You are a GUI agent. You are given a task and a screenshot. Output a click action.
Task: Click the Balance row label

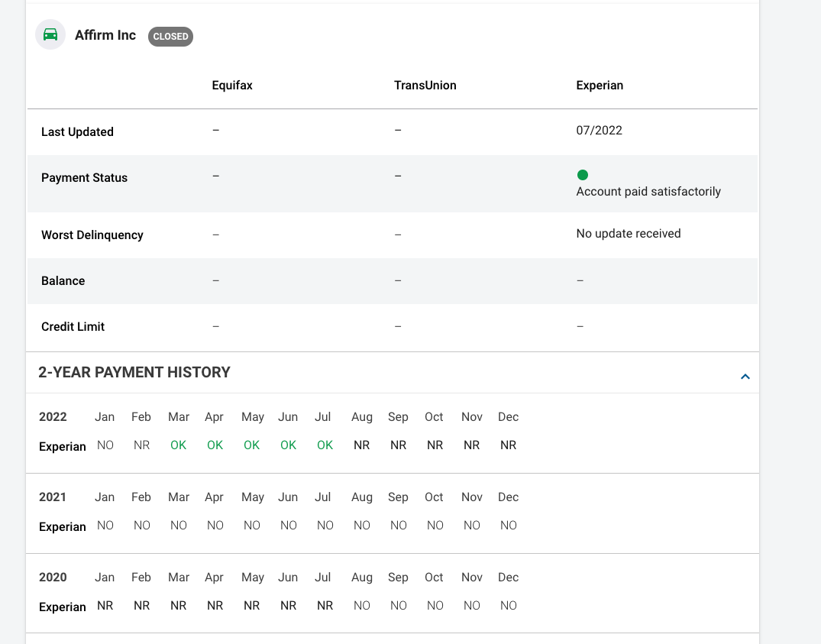click(63, 281)
